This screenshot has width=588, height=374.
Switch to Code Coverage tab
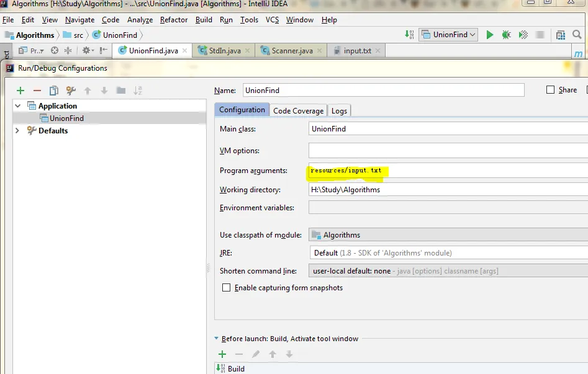click(x=298, y=110)
